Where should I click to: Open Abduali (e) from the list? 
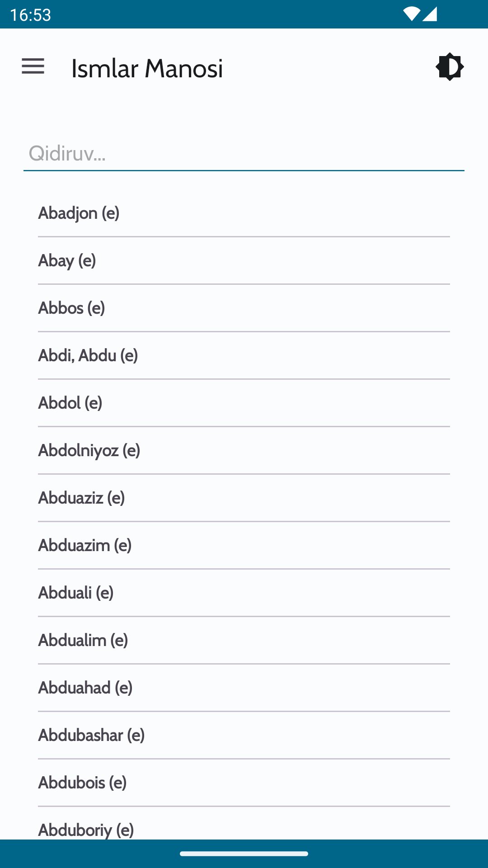coord(244,593)
